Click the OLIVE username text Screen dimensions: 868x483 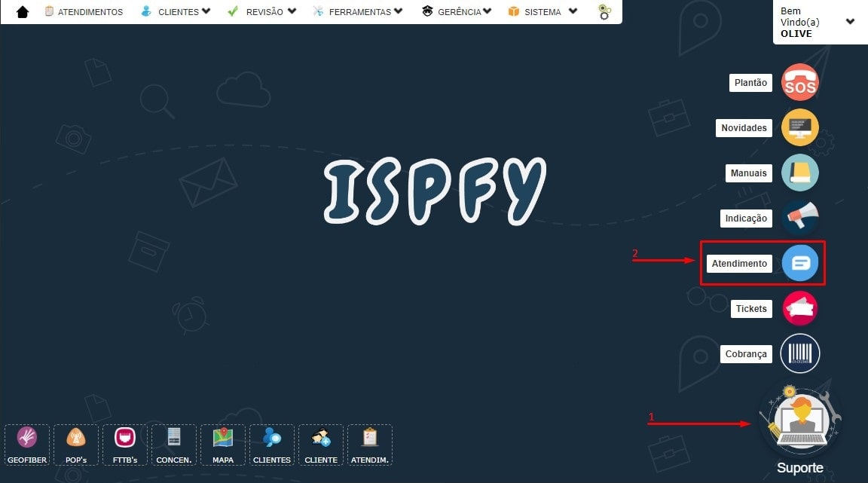tap(796, 34)
